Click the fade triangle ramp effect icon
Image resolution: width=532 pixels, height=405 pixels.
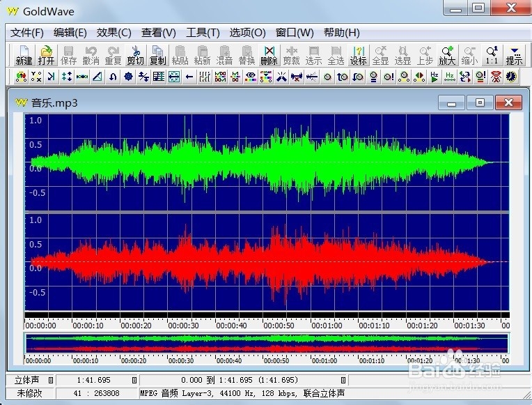click(97, 77)
